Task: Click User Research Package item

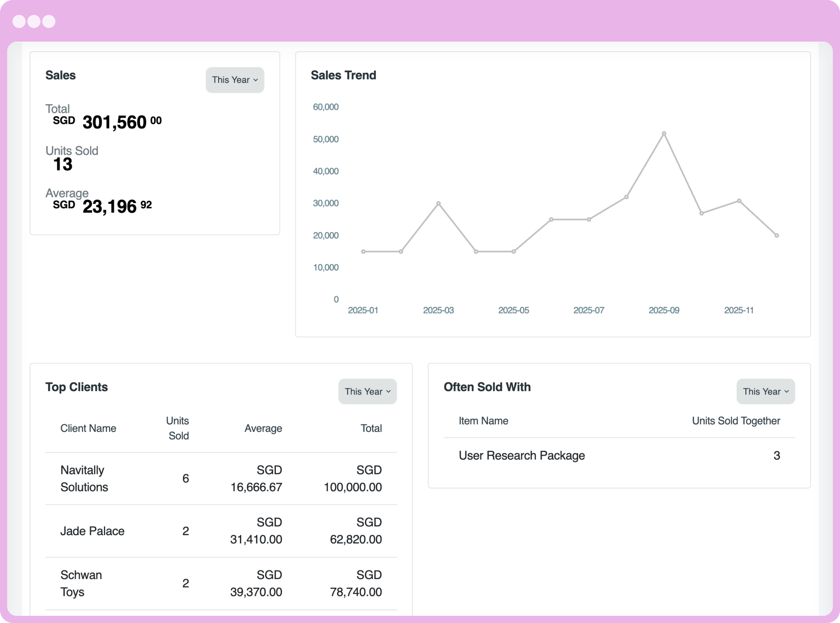Action: (x=522, y=456)
